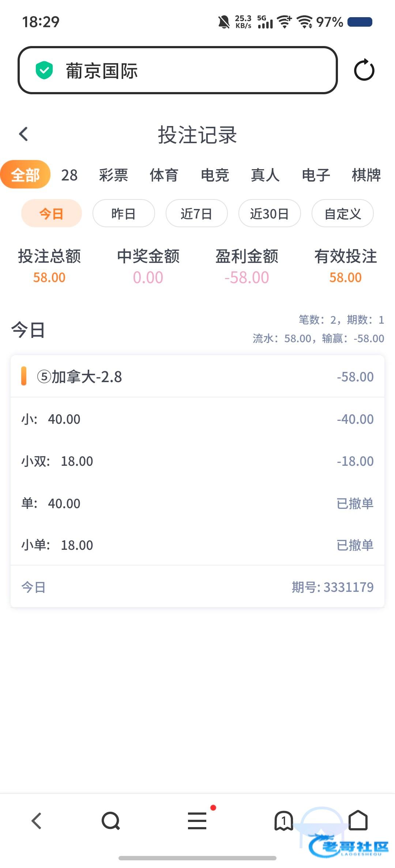Select the 今日 date filter

coord(51,213)
